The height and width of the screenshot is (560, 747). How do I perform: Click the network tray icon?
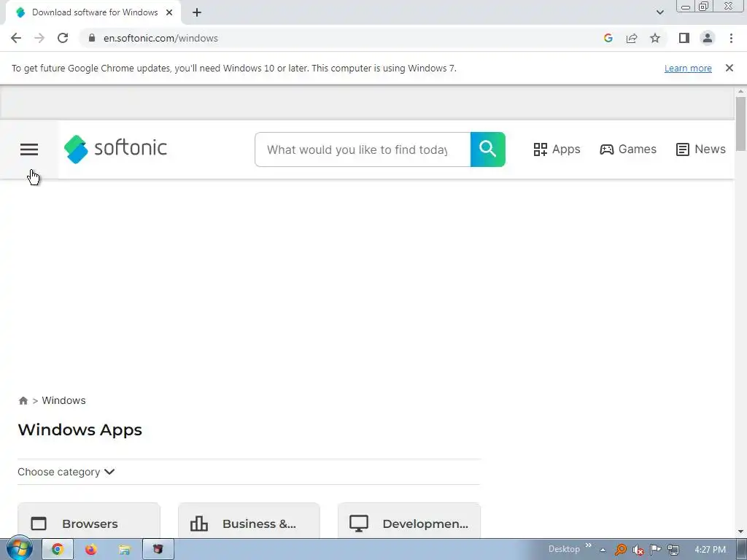[673, 550]
